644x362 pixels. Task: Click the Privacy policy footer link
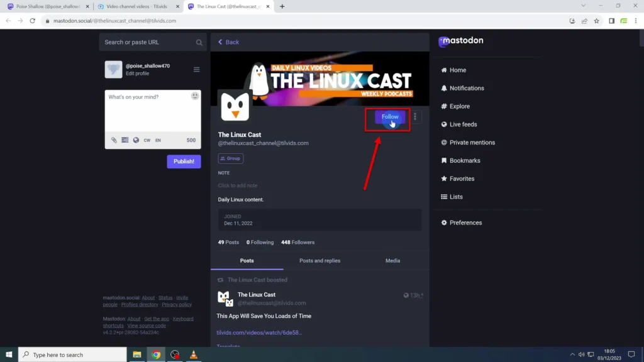177,305
